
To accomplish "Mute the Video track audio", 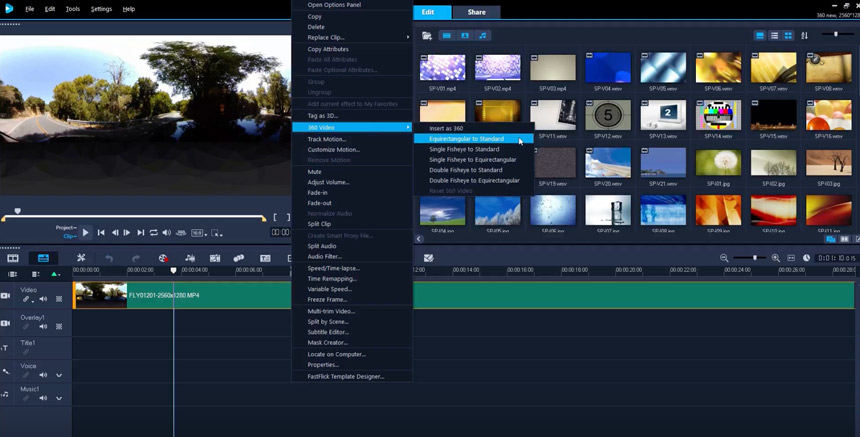I will pyautogui.click(x=43, y=298).
